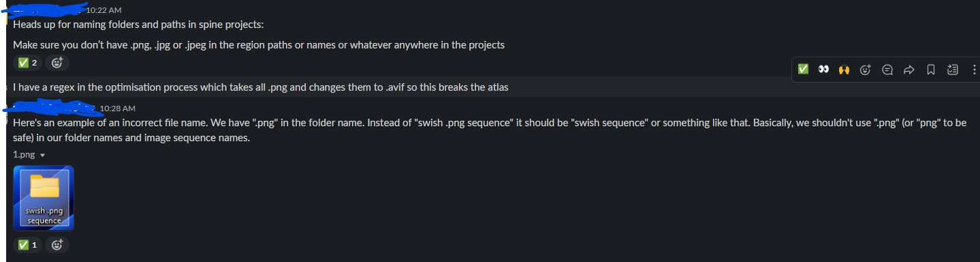This screenshot has width=980, height=262.
Task: Toggle the checkmark reaction showing count 2
Action: coord(27,63)
